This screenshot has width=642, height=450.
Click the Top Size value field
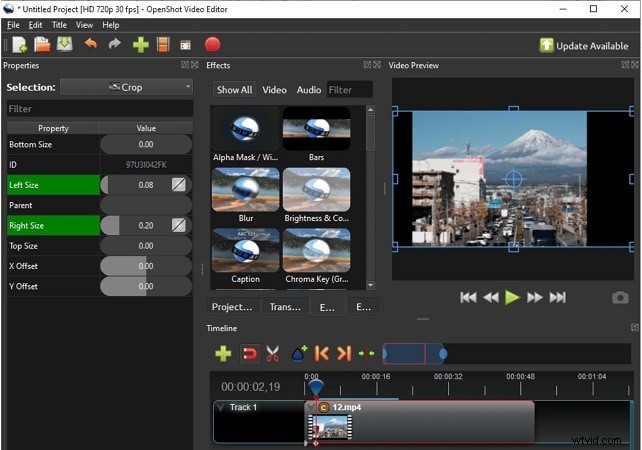146,246
